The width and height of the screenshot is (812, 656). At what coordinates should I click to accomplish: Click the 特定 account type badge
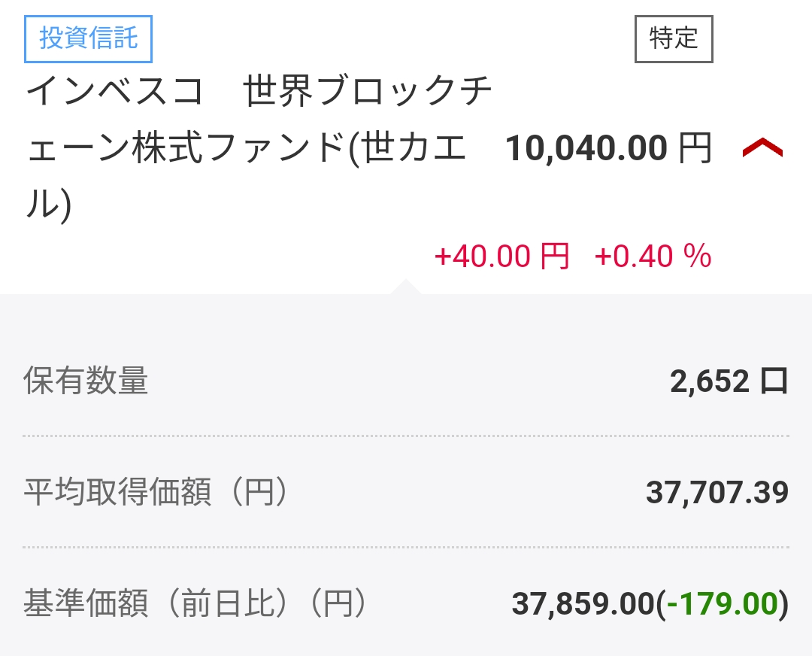674,39
